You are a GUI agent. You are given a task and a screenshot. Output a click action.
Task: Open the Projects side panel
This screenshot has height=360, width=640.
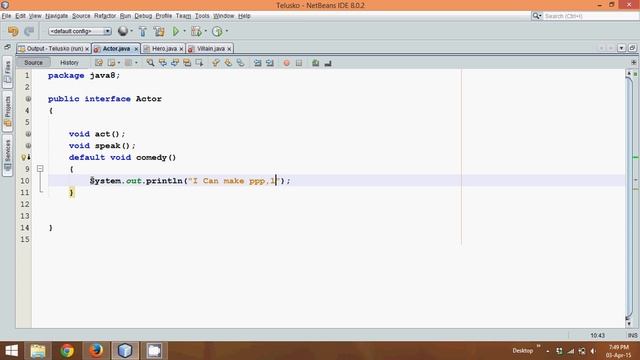[7, 111]
